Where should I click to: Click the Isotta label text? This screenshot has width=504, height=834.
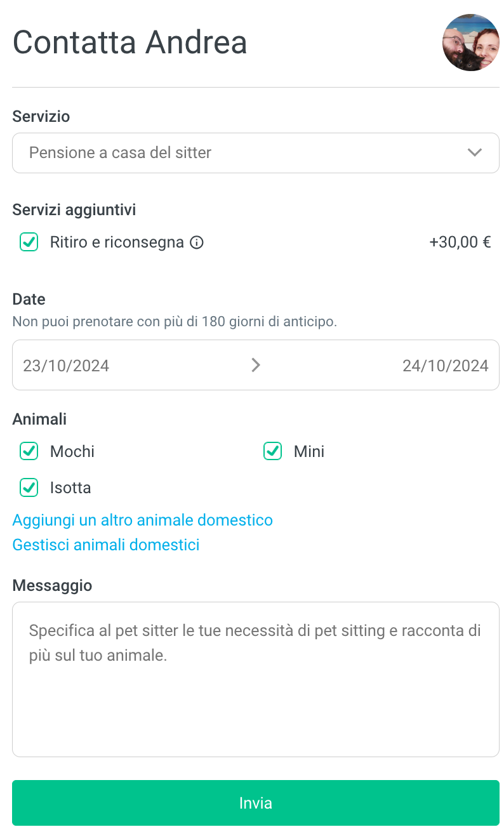click(x=70, y=487)
